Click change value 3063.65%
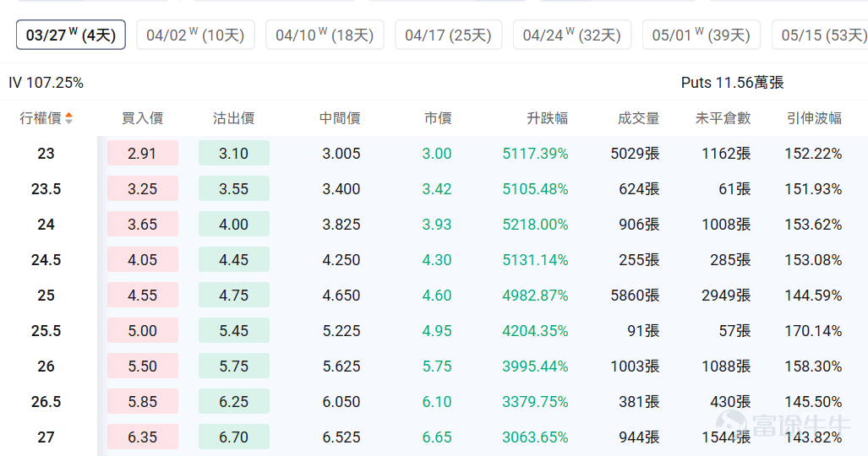Screen dimensions: 868x456 tap(535, 437)
